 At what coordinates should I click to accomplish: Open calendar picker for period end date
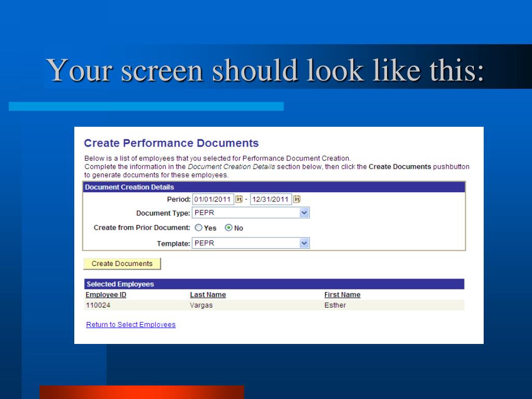click(x=297, y=199)
